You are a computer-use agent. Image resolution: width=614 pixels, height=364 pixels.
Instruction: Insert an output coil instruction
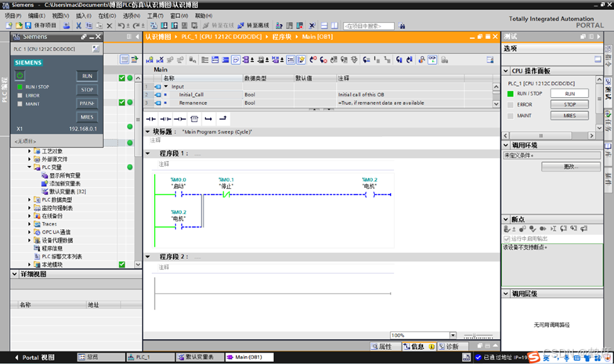[x=180, y=118]
